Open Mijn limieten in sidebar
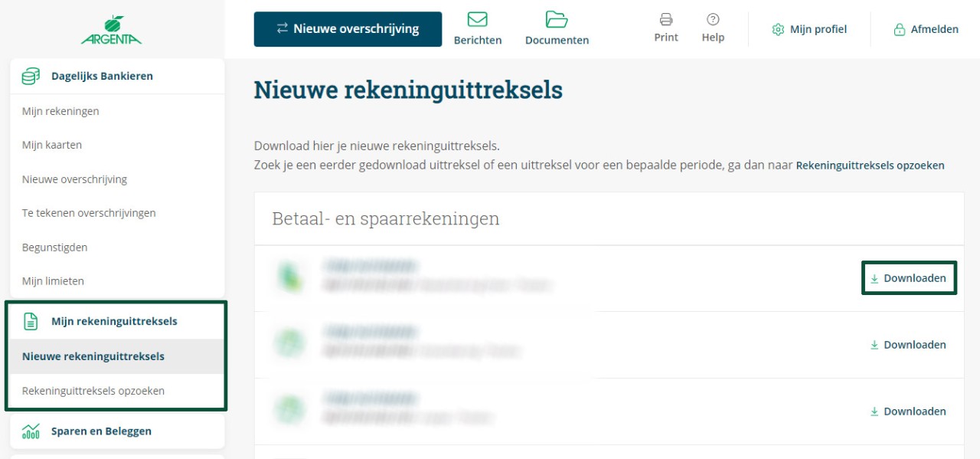This screenshot has height=459, width=980. coord(53,281)
